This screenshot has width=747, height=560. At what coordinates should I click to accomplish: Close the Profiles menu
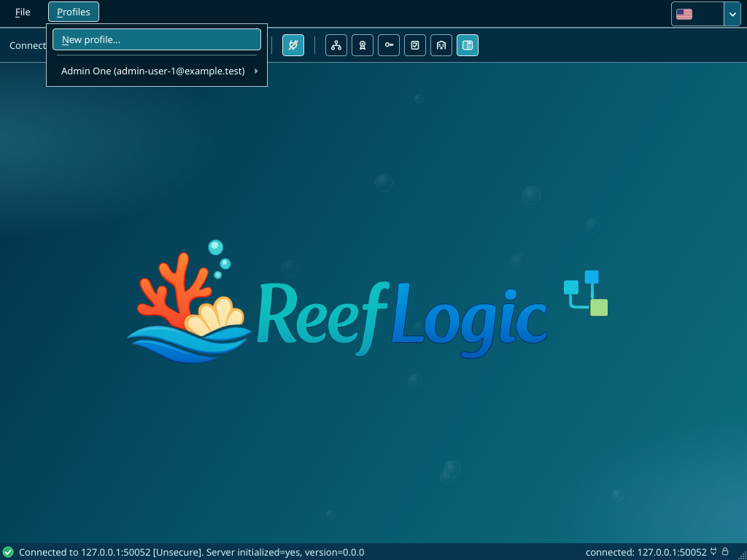74,12
